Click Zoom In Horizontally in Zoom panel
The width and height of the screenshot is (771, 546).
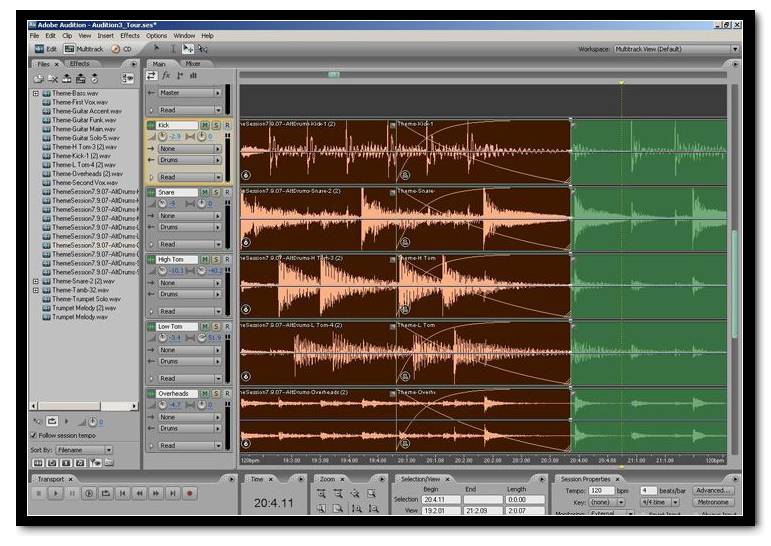point(321,493)
